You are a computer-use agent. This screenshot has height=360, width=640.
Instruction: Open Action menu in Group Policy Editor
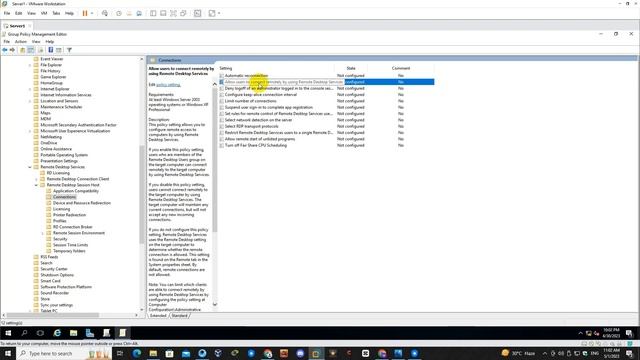coord(20,42)
